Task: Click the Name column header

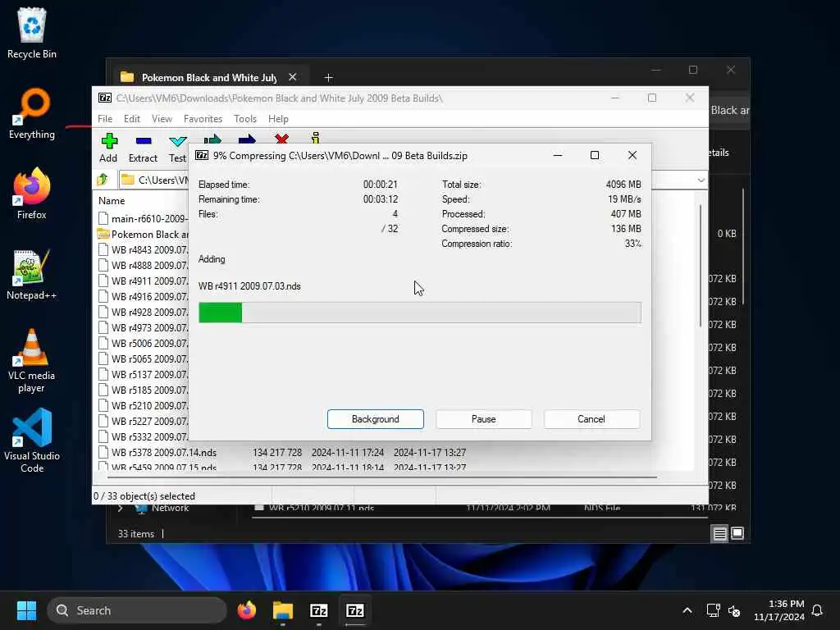Action: (112, 201)
